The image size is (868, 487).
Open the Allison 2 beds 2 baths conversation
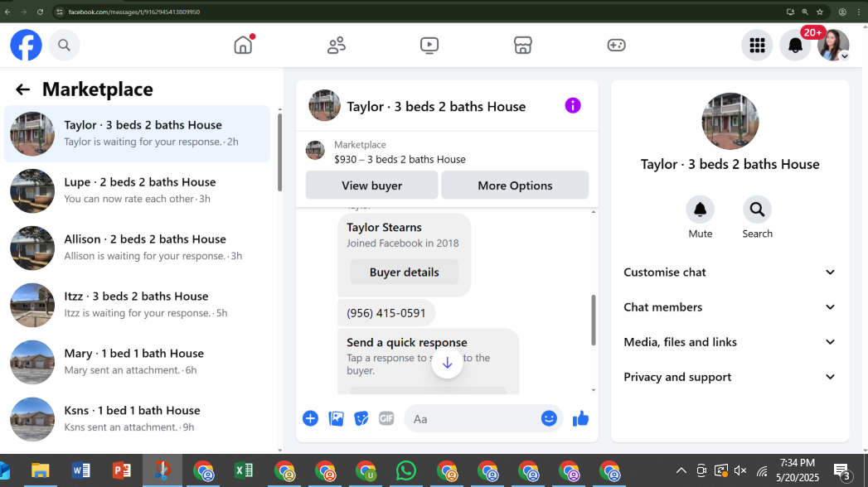point(138,247)
